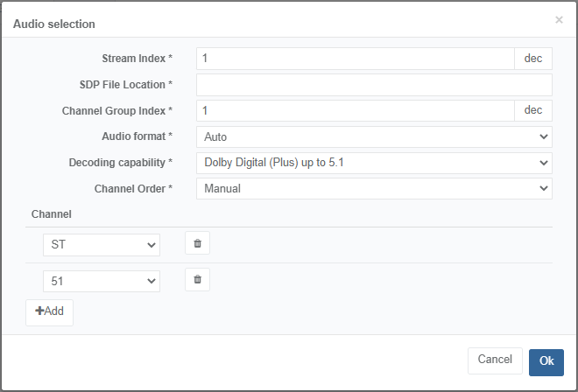Add a new channel row
The width and height of the screenshot is (578, 392).
click(x=50, y=311)
